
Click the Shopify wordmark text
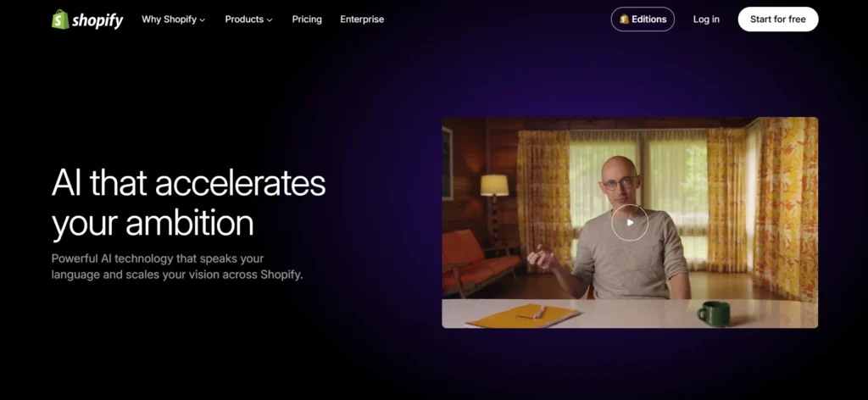point(97,20)
